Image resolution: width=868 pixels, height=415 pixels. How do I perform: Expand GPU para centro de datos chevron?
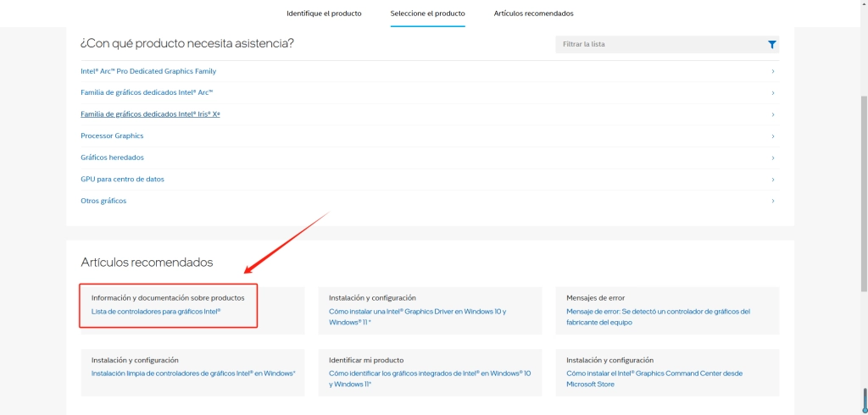pyautogui.click(x=773, y=180)
